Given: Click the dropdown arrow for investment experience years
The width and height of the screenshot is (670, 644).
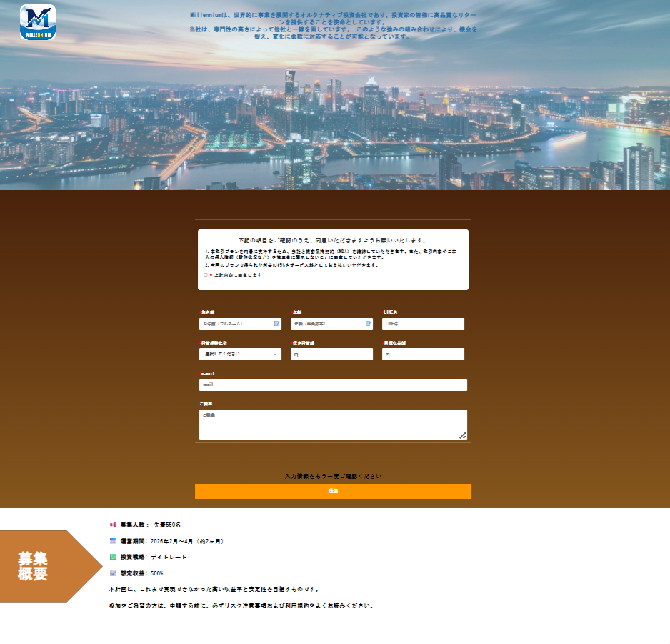Looking at the screenshot, I should 275,355.
